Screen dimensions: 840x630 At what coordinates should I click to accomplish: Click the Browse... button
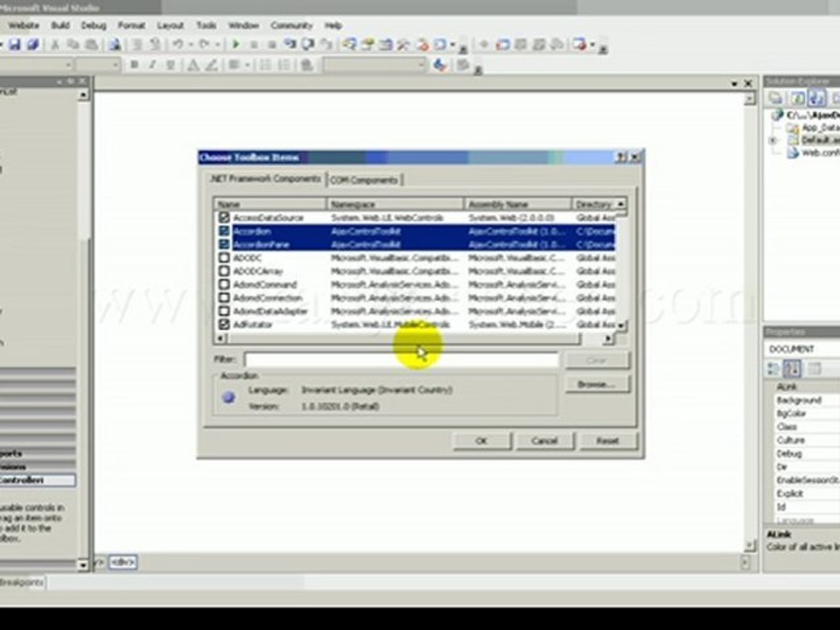point(596,384)
